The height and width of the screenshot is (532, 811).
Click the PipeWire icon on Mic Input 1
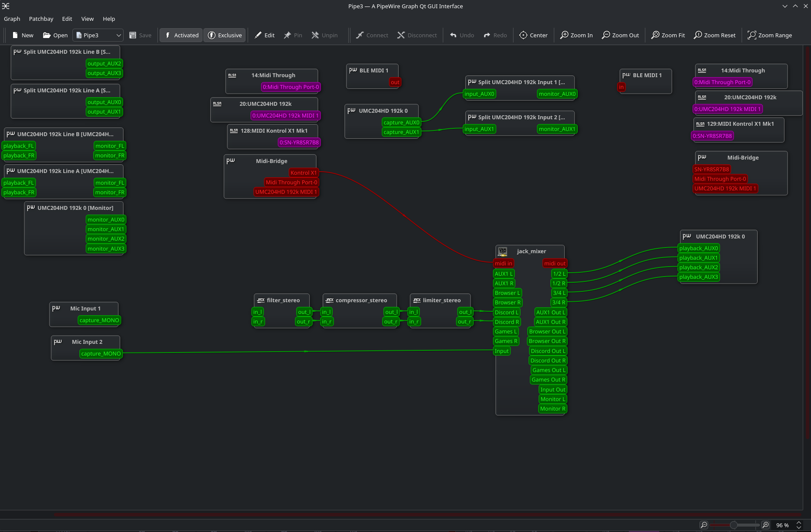click(56, 308)
